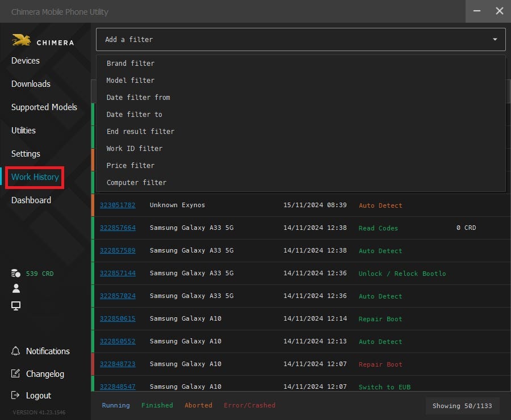Screen dimensions: 511x420
Task: Open Changelog label
Action: coord(45,374)
